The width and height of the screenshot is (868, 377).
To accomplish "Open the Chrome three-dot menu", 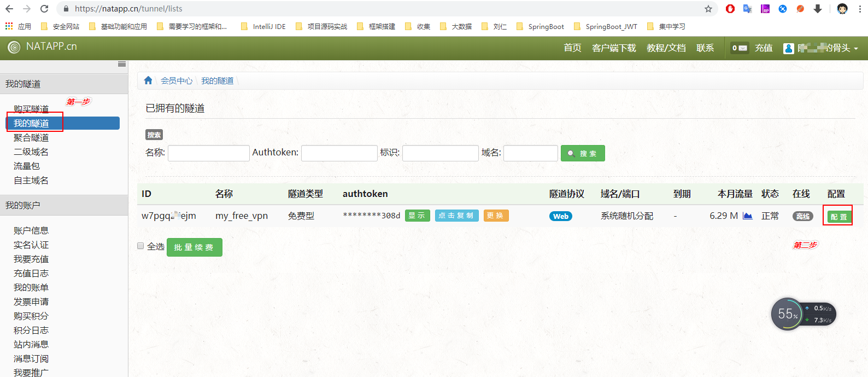I will [x=860, y=9].
